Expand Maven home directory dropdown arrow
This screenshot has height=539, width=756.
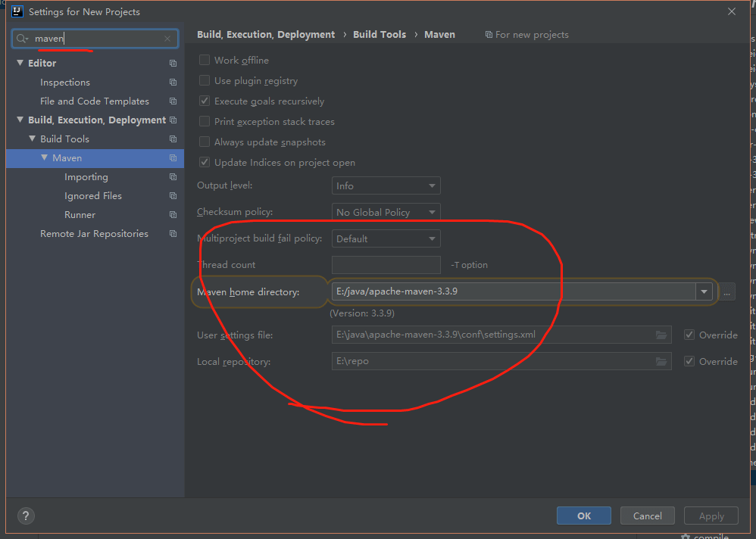(x=704, y=291)
